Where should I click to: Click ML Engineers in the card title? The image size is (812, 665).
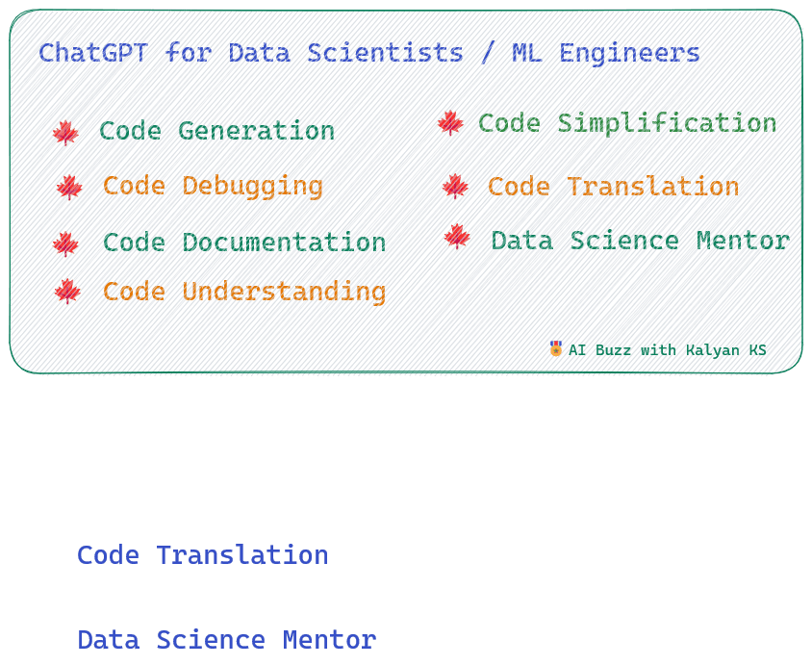tap(605, 52)
